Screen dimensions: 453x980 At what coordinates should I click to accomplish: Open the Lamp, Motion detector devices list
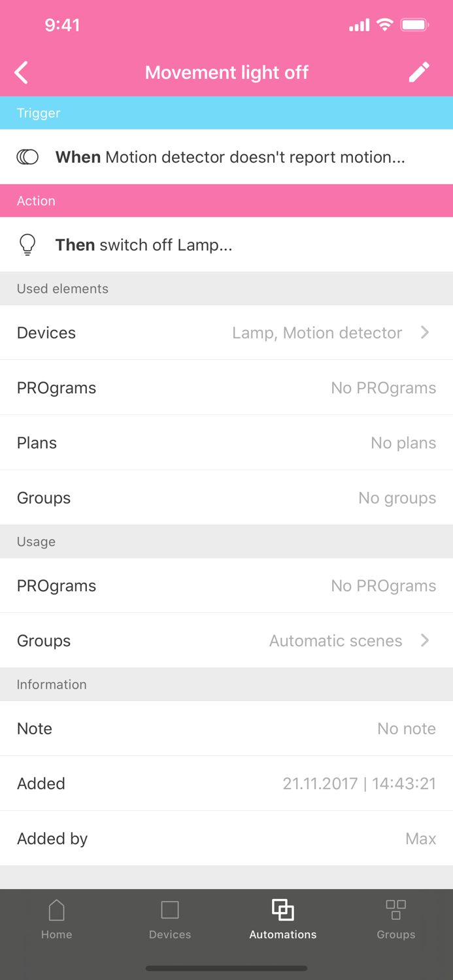[317, 333]
